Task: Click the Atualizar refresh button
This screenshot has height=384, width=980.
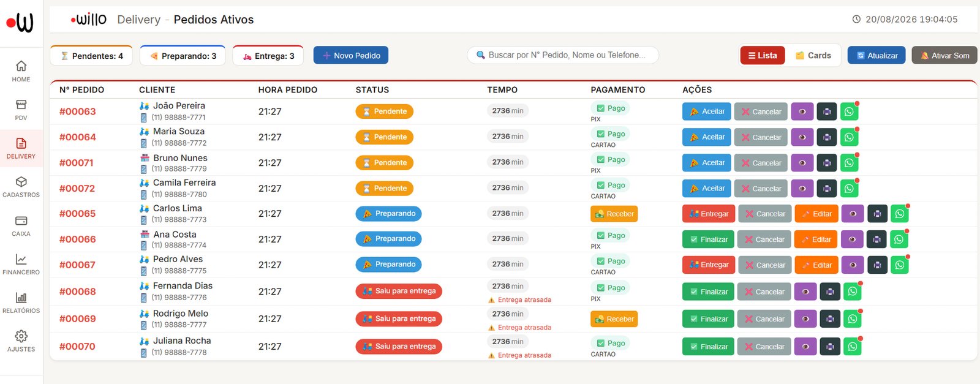Action: (x=876, y=55)
